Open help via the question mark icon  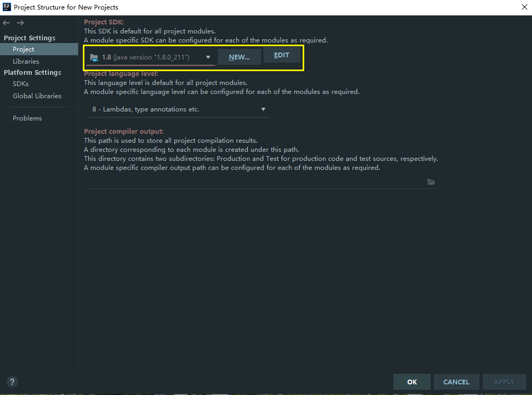pyautogui.click(x=12, y=381)
